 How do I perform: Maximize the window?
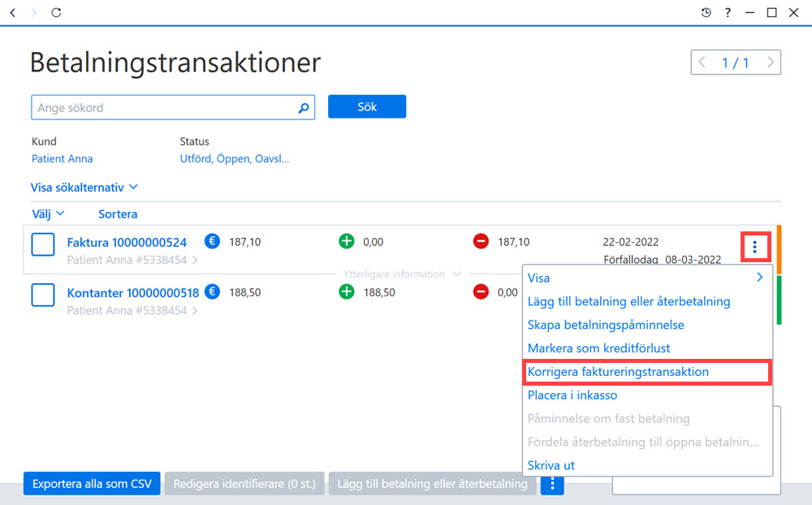tap(771, 12)
